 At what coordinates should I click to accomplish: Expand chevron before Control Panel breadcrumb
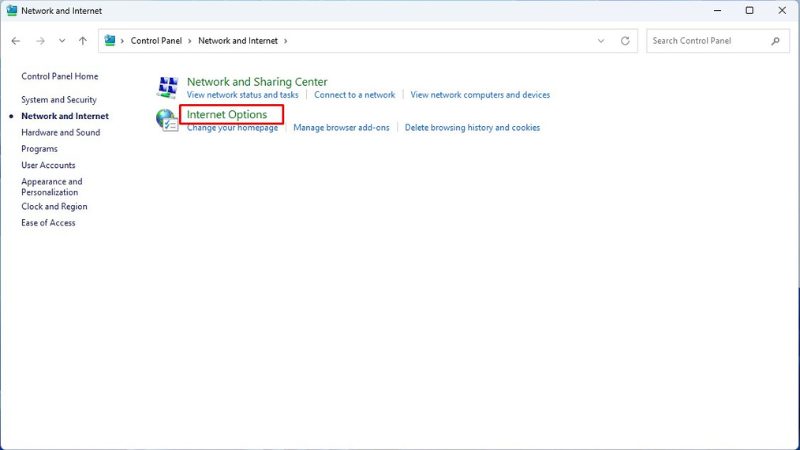click(122, 41)
